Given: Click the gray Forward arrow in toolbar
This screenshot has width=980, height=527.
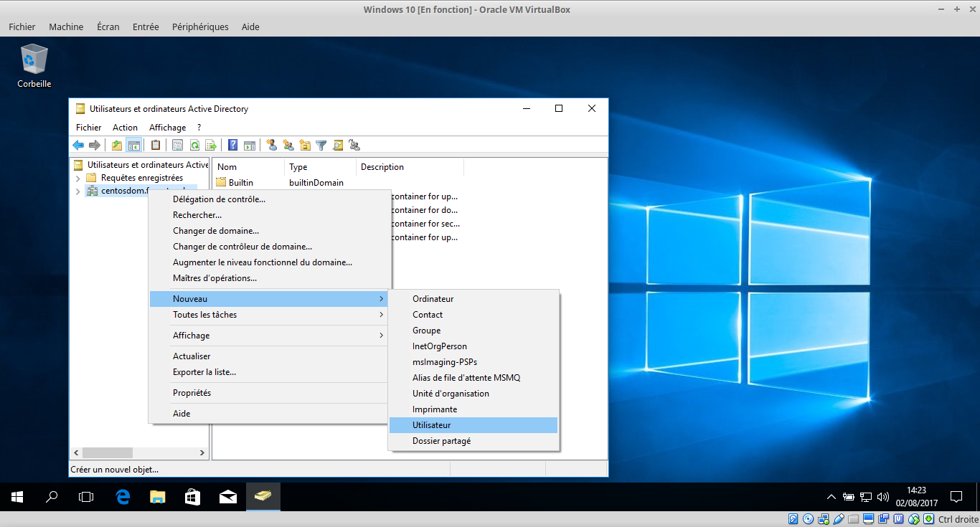Looking at the screenshot, I should [x=94, y=146].
